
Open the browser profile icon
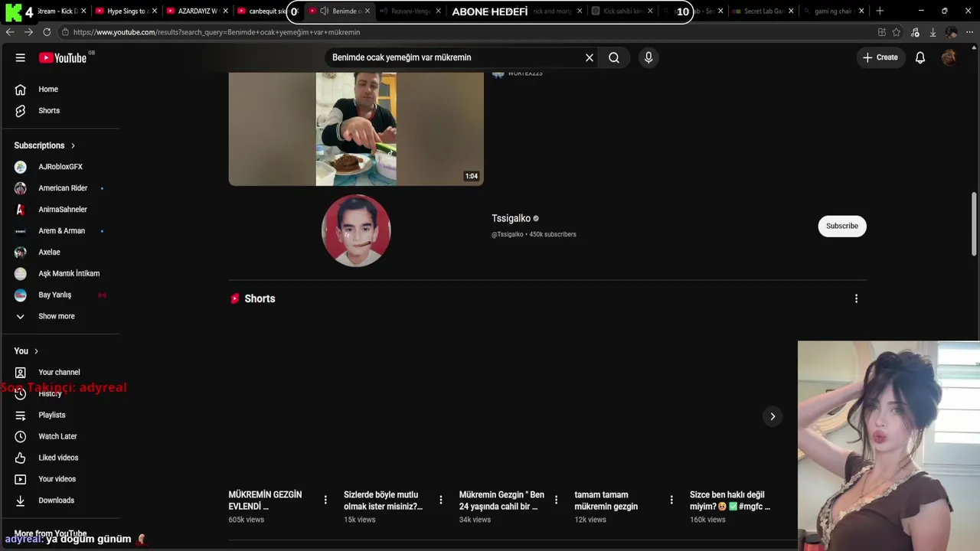[951, 32]
